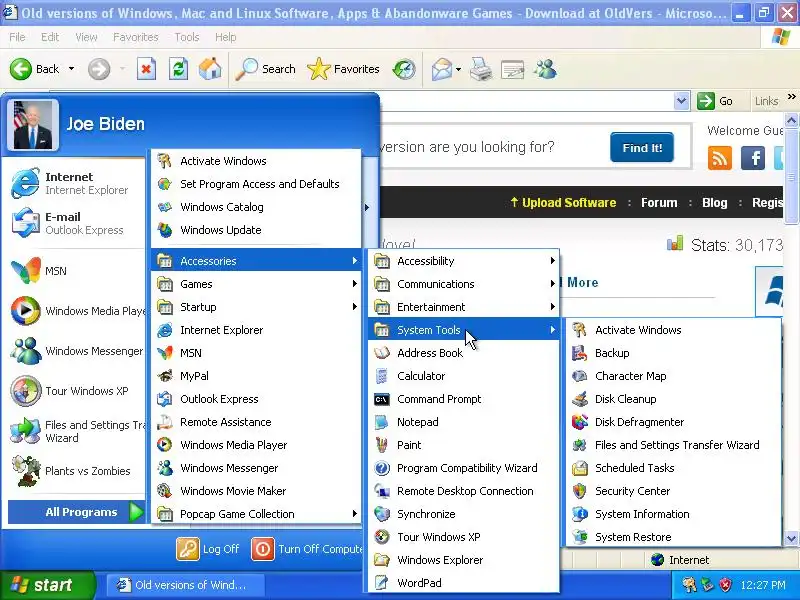The width and height of the screenshot is (800, 600).
Task: Launch Disk Cleanup
Action: 673,399
